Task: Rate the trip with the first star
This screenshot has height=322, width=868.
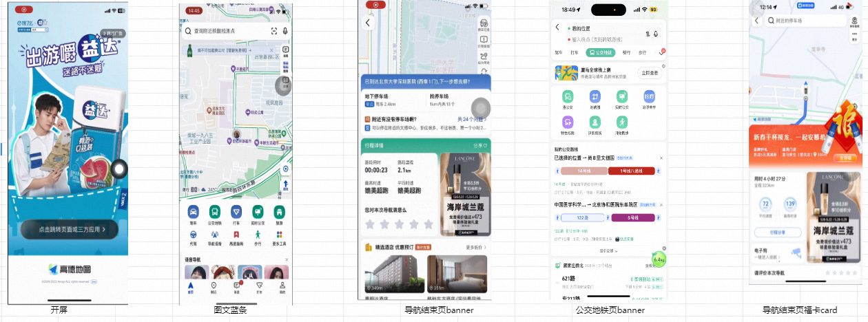Action: (x=370, y=224)
